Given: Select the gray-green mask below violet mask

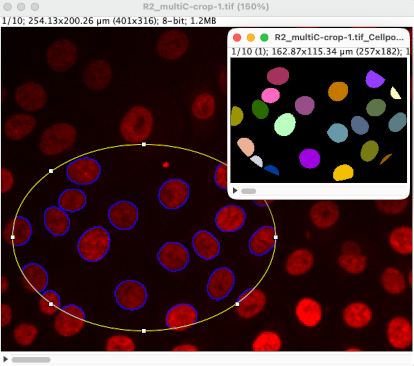Looking at the screenshot, I should point(376,107).
